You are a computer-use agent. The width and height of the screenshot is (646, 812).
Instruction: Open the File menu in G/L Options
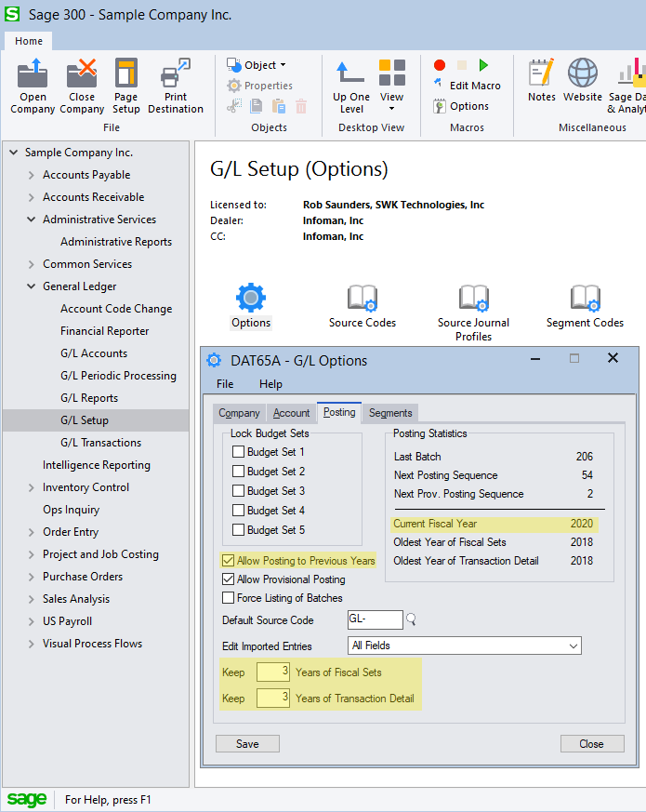click(x=225, y=384)
